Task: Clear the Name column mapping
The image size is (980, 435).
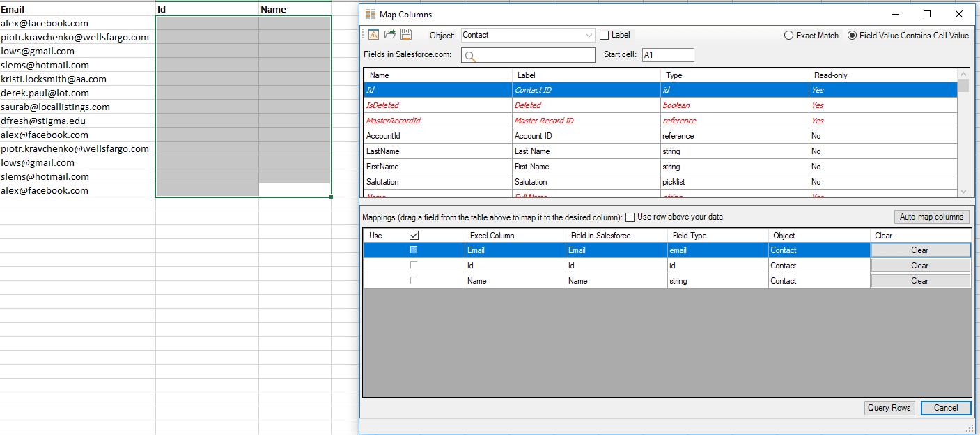Action: coord(920,281)
